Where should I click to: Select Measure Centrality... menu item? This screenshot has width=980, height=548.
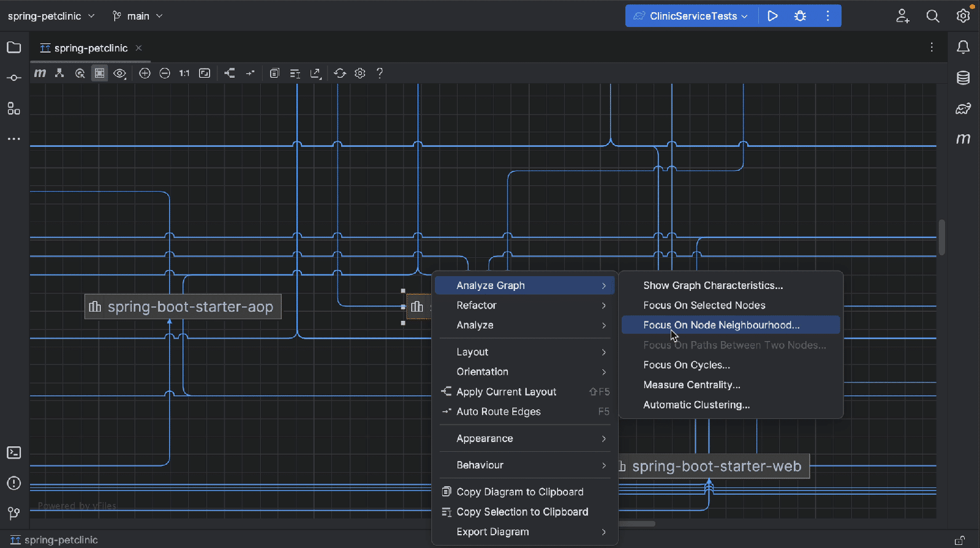tap(731, 385)
